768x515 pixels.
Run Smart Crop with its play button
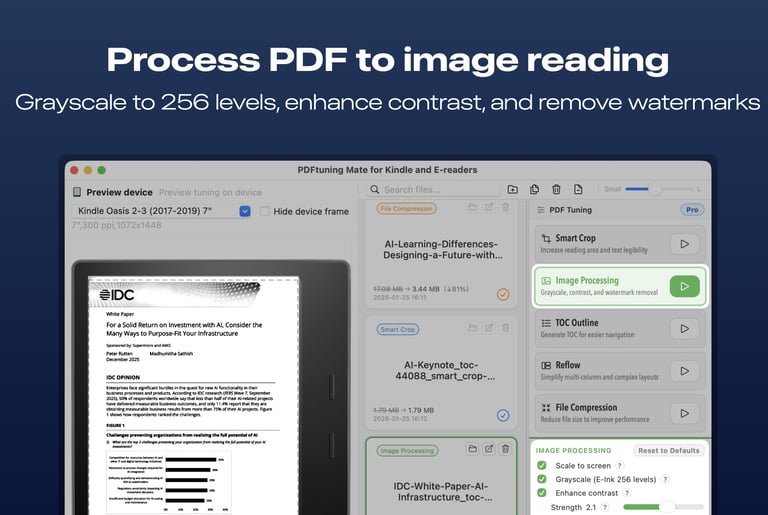click(685, 244)
